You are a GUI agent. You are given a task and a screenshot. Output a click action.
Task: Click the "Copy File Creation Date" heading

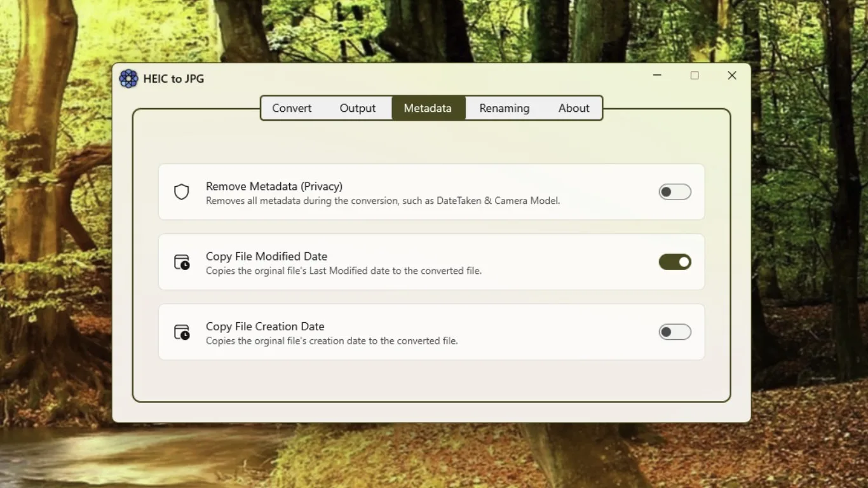click(265, 326)
